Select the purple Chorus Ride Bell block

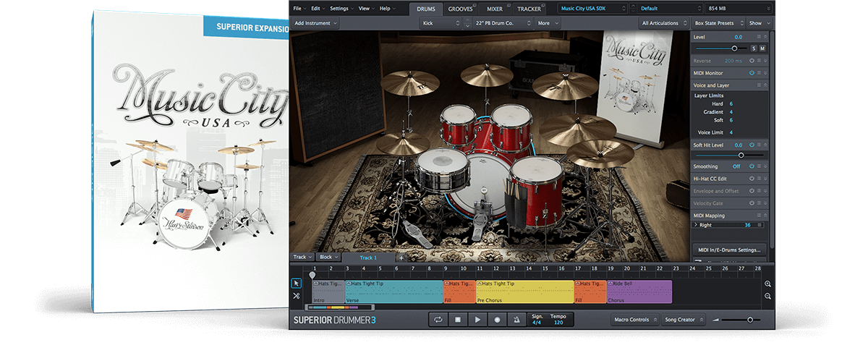[639, 292]
